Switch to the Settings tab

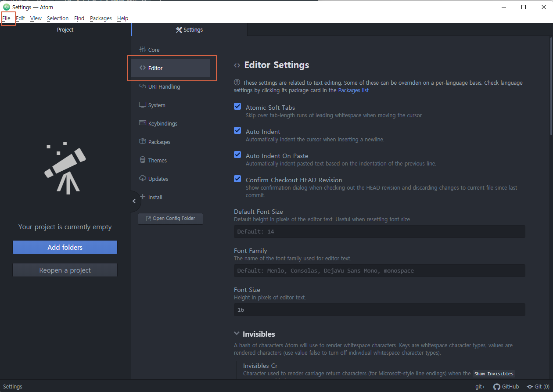189,30
